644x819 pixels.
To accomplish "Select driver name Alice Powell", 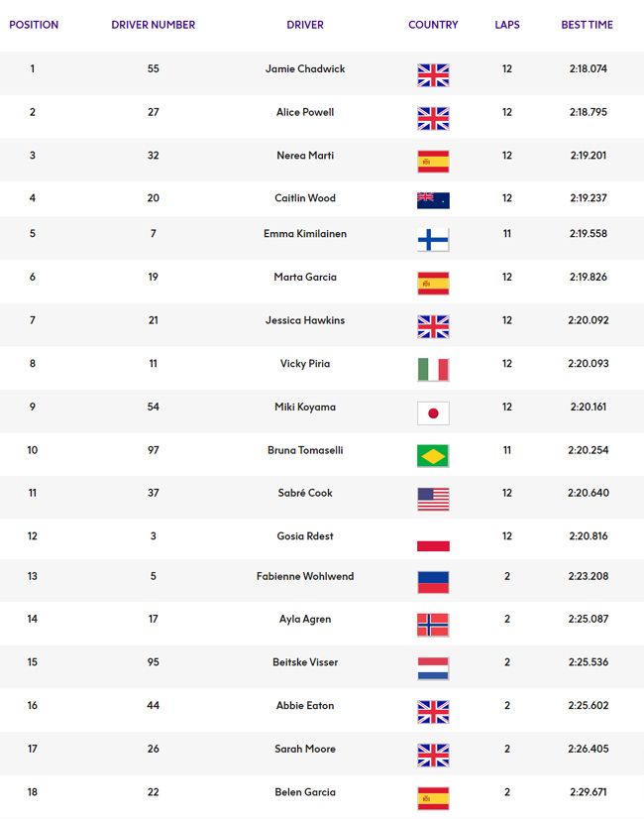I will (305, 112).
